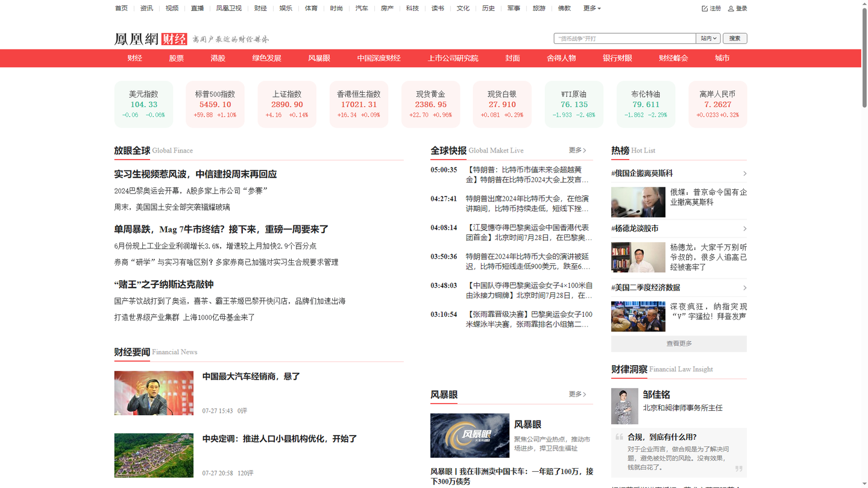The width and height of the screenshot is (868, 488).
Task: Click the 风暴眼 hurricane banner image
Action: [470, 436]
